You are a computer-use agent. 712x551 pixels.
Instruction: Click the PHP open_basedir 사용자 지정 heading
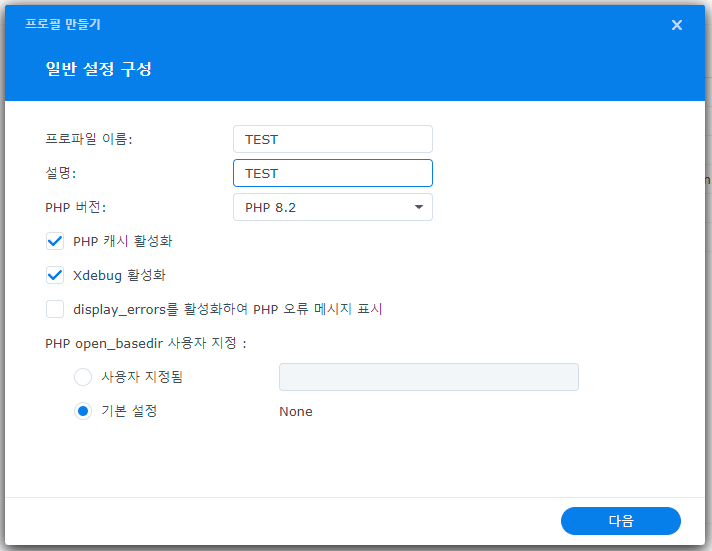point(146,343)
